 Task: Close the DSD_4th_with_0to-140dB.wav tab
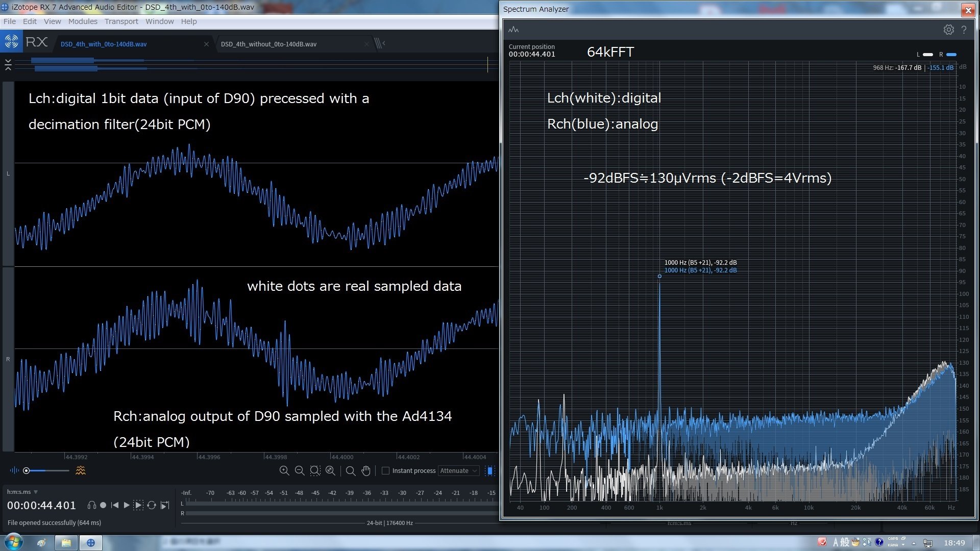point(206,44)
